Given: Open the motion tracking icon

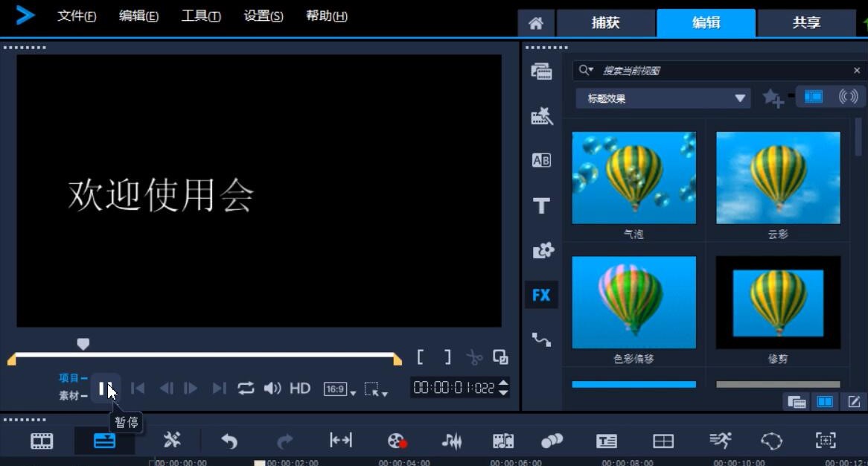Looking at the screenshot, I should [720, 441].
